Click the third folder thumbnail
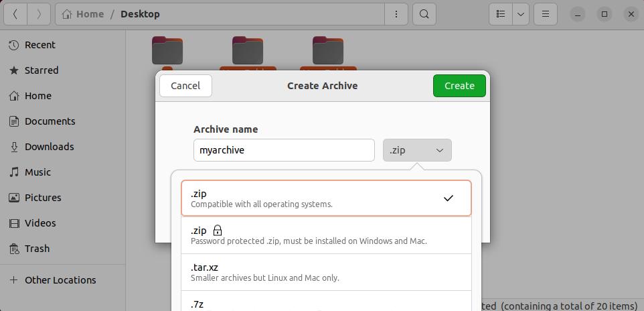This screenshot has height=311, width=644. [328, 50]
